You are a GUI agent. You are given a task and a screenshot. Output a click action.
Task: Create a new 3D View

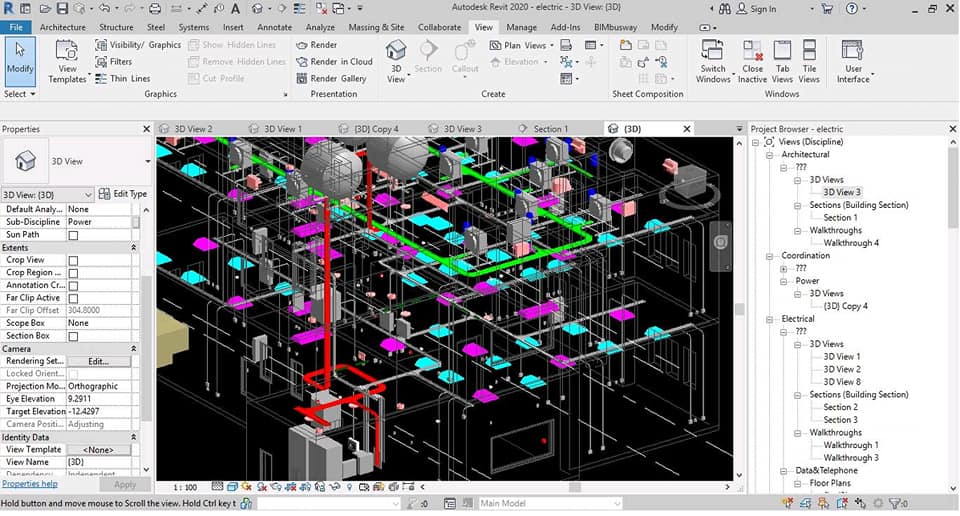[396, 61]
